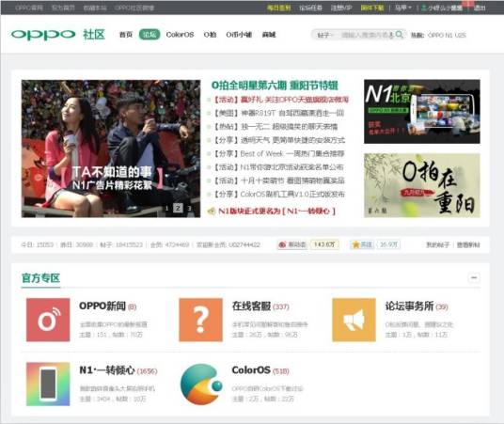Open red N1版块正式更名 announcement
Screen dimensions: 504x424
276,212
